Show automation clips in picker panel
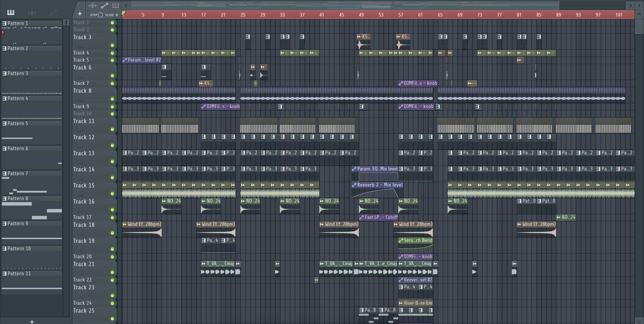 [x=53, y=12]
